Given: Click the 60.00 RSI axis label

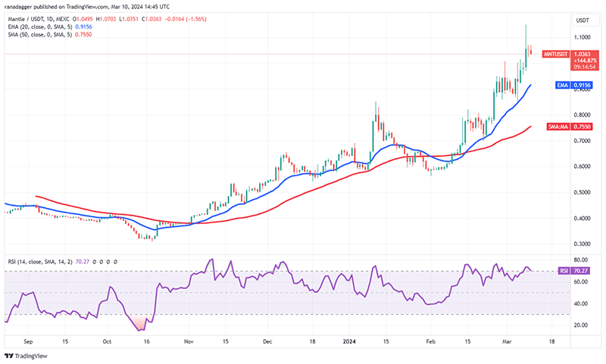Looking at the screenshot, I should (581, 282).
